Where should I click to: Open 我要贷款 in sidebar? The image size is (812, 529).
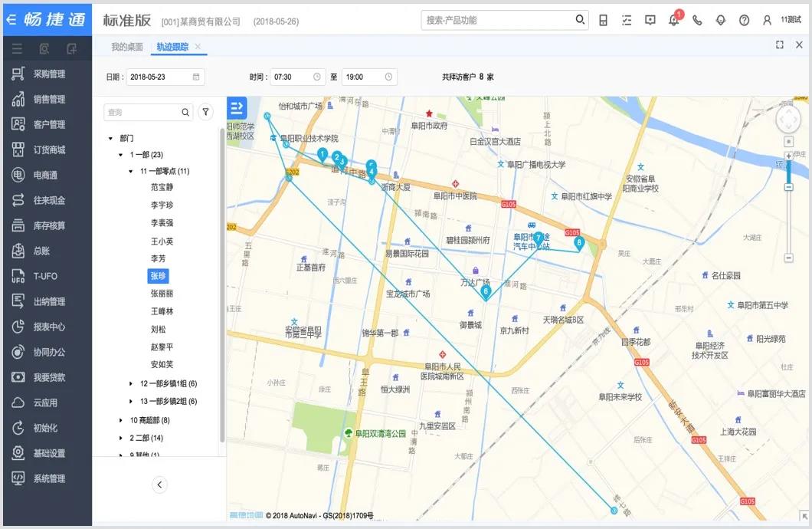pyautogui.click(x=47, y=377)
